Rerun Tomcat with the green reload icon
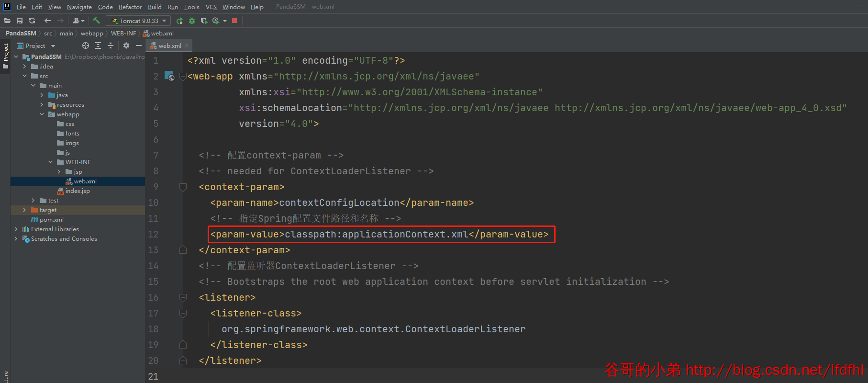868x383 pixels. coord(179,21)
